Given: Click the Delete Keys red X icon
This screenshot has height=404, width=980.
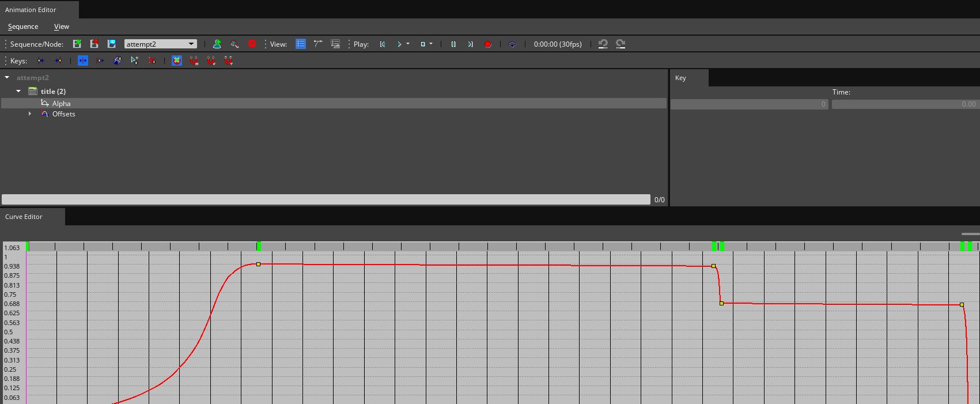Looking at the screenshot, I should [x=152, y=61].
